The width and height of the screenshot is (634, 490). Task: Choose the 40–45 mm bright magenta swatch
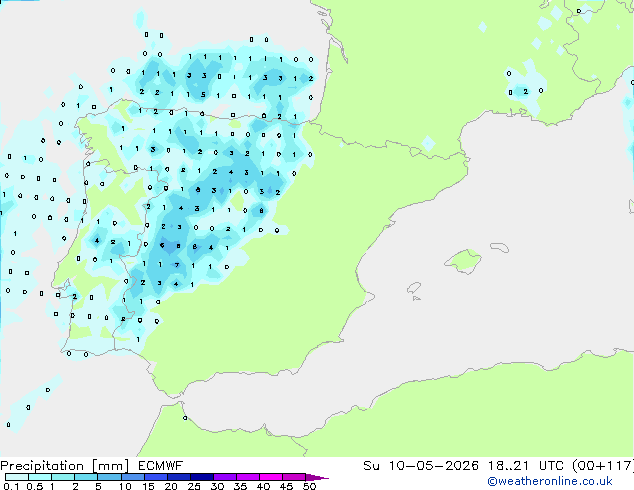point(271,477)
